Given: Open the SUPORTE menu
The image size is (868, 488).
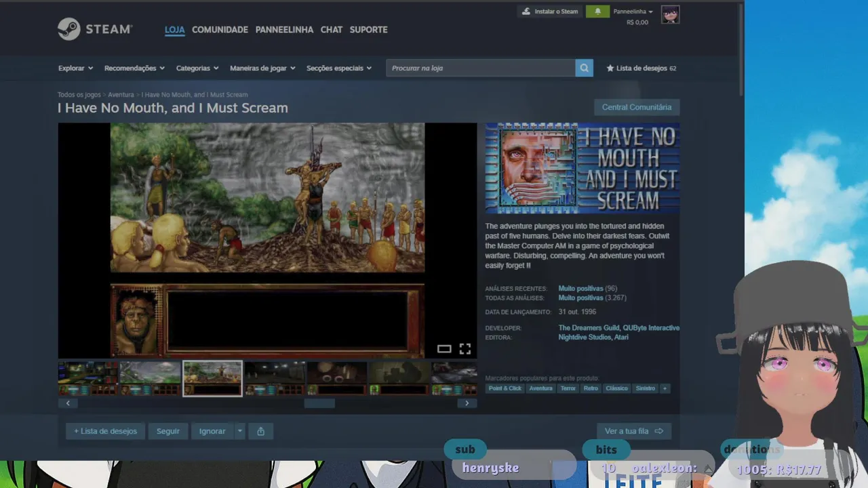Looking at the screenshot, I should [368, 30].
